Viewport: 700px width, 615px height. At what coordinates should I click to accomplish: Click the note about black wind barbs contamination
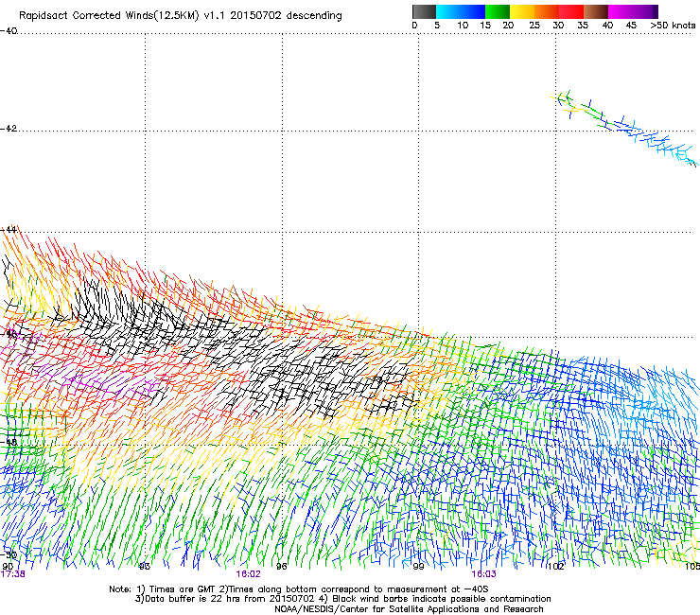(436, 599)
